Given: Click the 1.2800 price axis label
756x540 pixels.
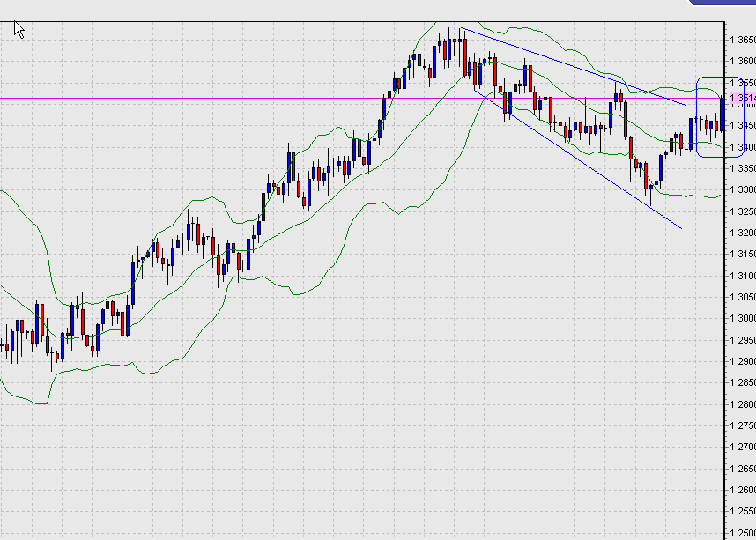Looking at the screenshot, I should [743, 404].
